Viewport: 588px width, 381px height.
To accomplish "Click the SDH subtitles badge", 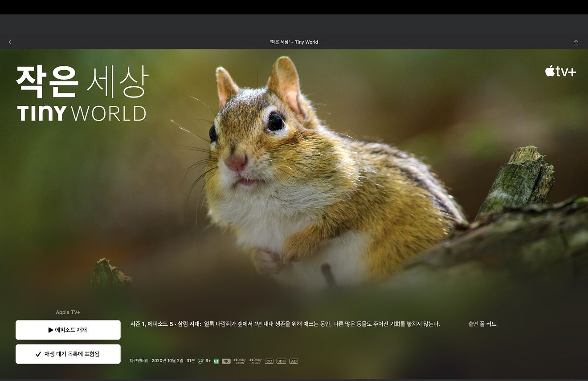I will pos(281,361).
